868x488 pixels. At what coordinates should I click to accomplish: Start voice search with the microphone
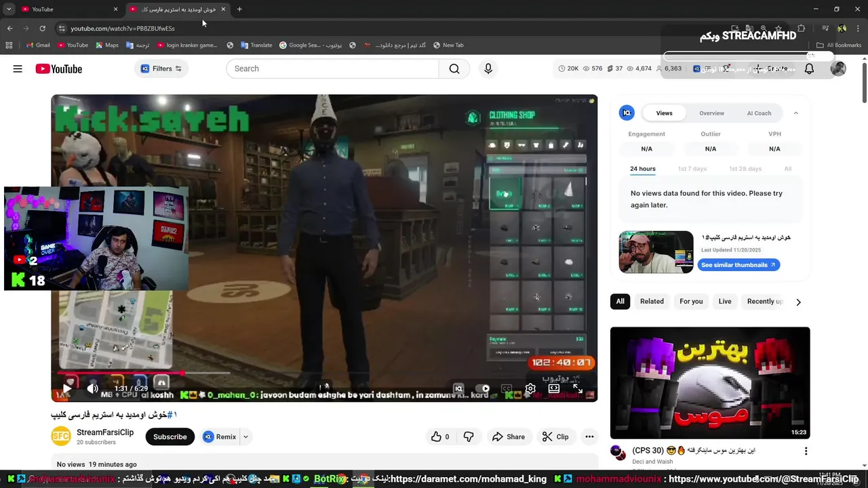(x=488, y=68)
